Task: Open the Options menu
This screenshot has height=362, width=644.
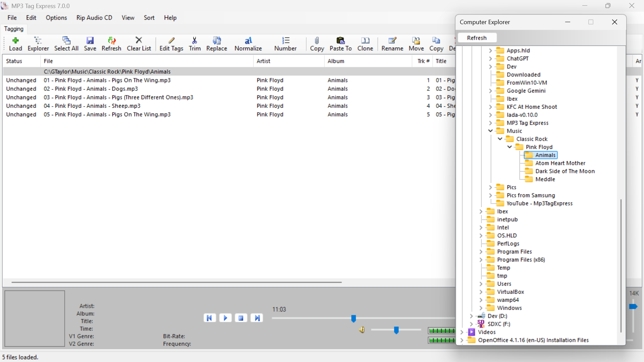Action: click(56, 18)
